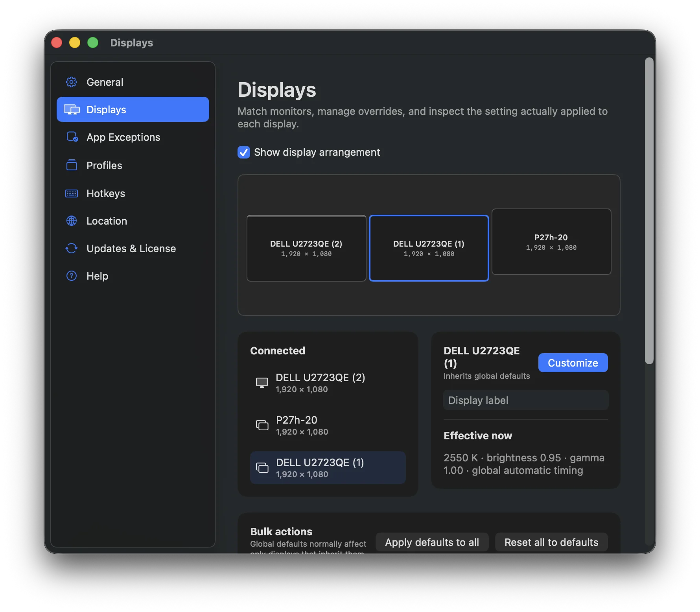This screenshot has width=700, height=612.
Task: Open the General settings section
Action: pos(133,82)
